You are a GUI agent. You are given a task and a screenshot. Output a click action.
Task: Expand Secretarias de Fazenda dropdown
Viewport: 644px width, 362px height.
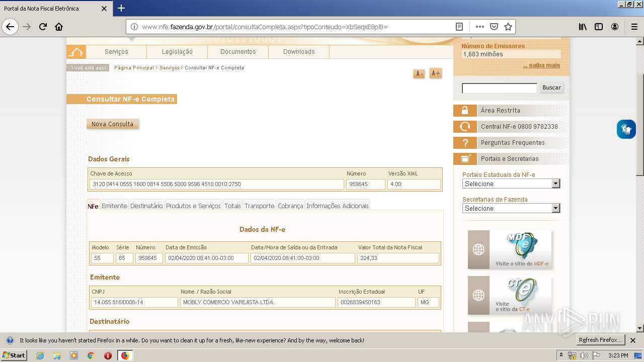[511, 208]
